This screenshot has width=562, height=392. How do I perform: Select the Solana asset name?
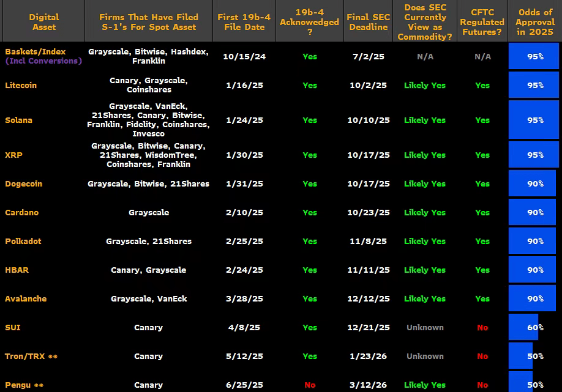tap(18, 120)
